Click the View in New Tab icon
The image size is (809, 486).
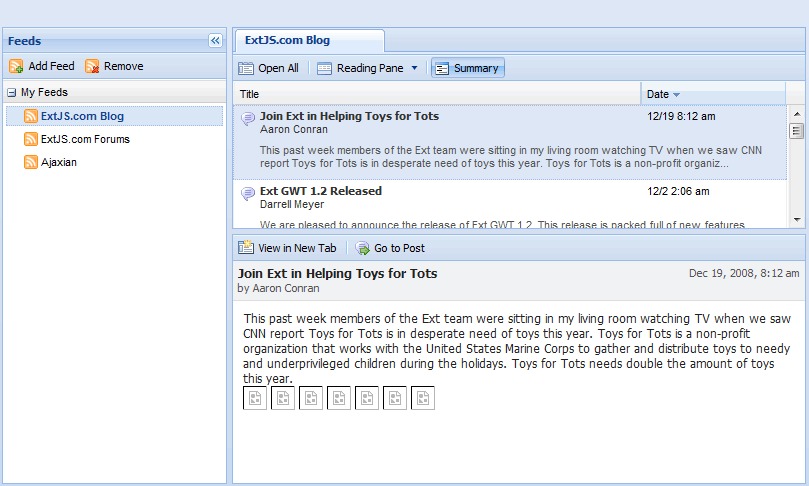point(246,248)
